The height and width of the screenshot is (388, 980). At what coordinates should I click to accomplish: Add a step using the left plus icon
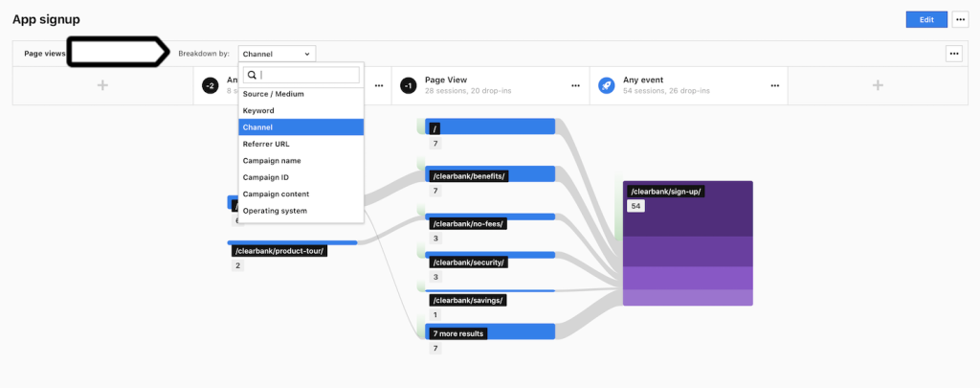click(103, 85)
